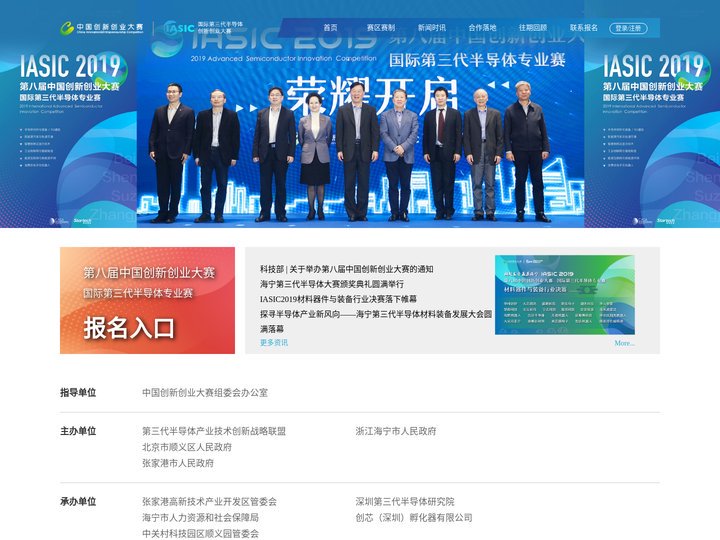
Task: Click 深圳第三代半导体研究院 text
Action: [405, 502]
